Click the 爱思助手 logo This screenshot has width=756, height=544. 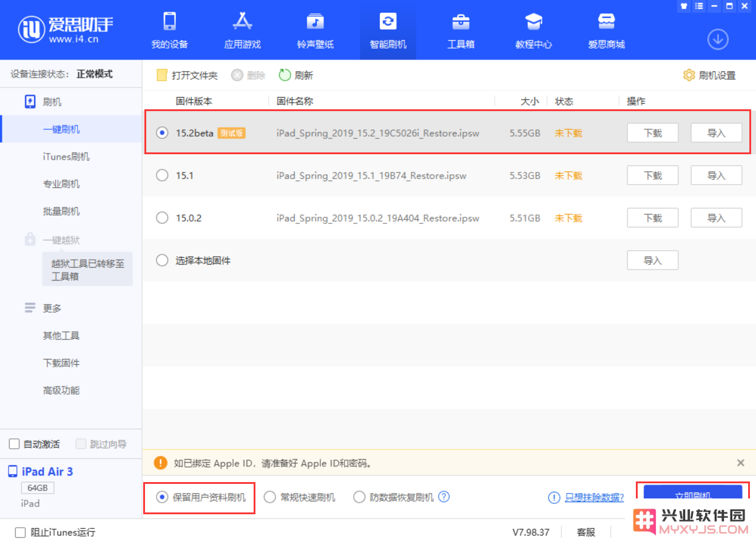click(66, 29)
